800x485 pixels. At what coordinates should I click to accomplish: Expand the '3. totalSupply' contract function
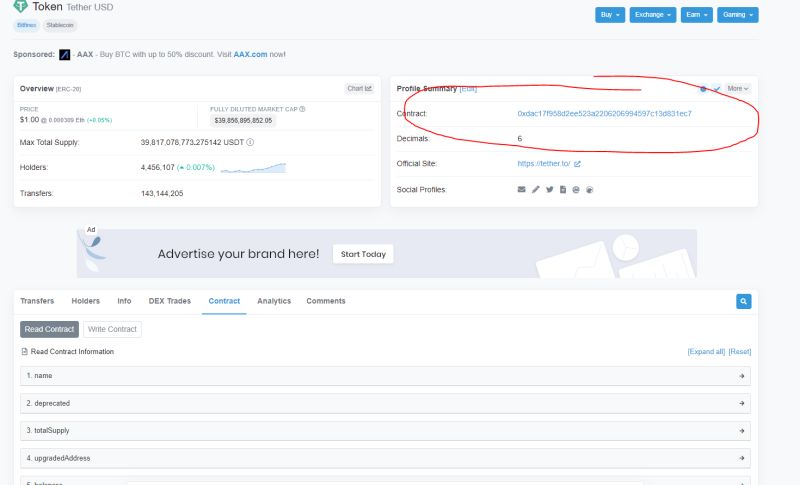pos(385,431)
